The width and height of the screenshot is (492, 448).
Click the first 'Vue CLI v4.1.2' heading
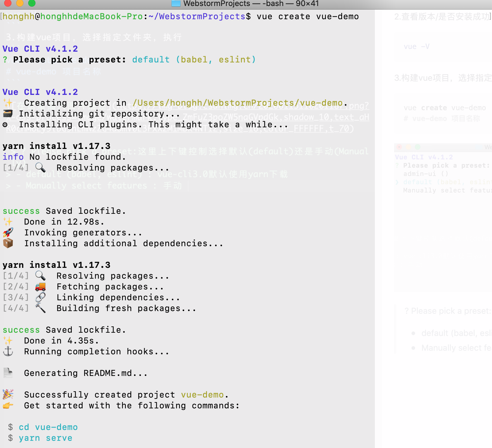pyautogui.click(x=40, y=49)
